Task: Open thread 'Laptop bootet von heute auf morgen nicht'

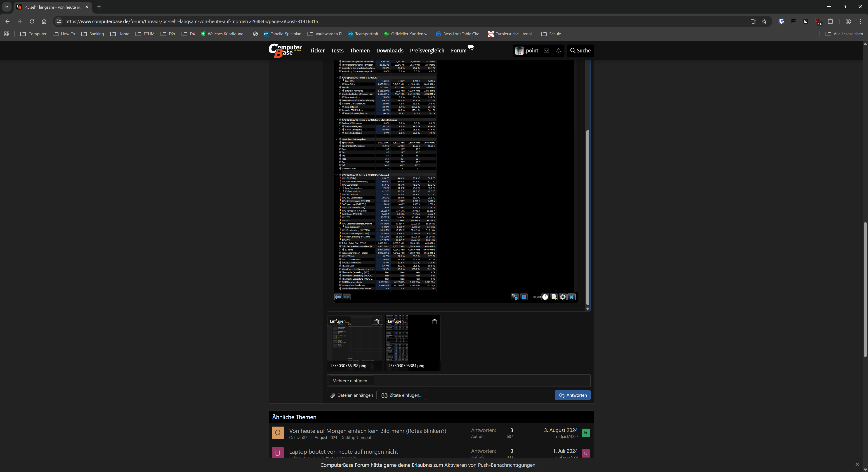Action: click(343, 451)
